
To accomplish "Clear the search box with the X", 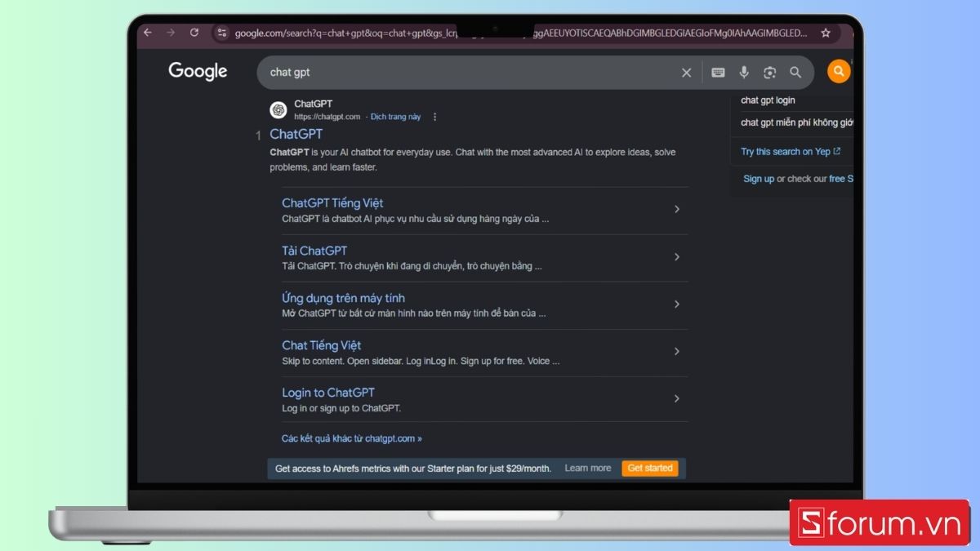I will pyautogui.click(x=686, y=73).
